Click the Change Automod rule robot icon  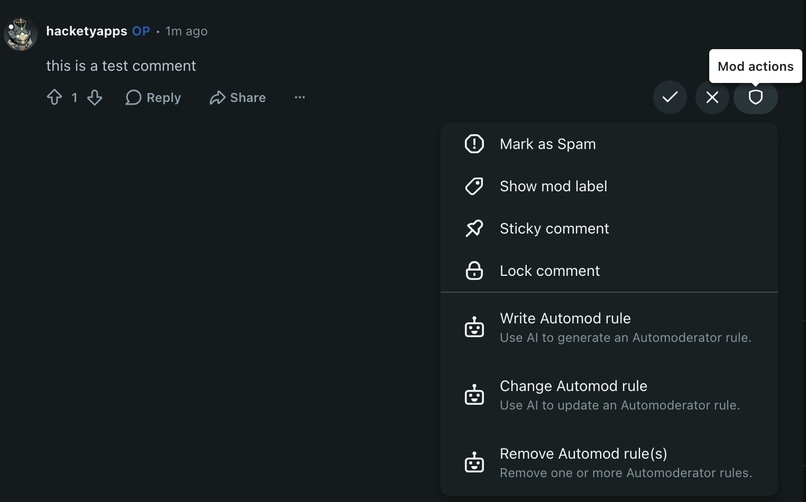coord(474,395)
